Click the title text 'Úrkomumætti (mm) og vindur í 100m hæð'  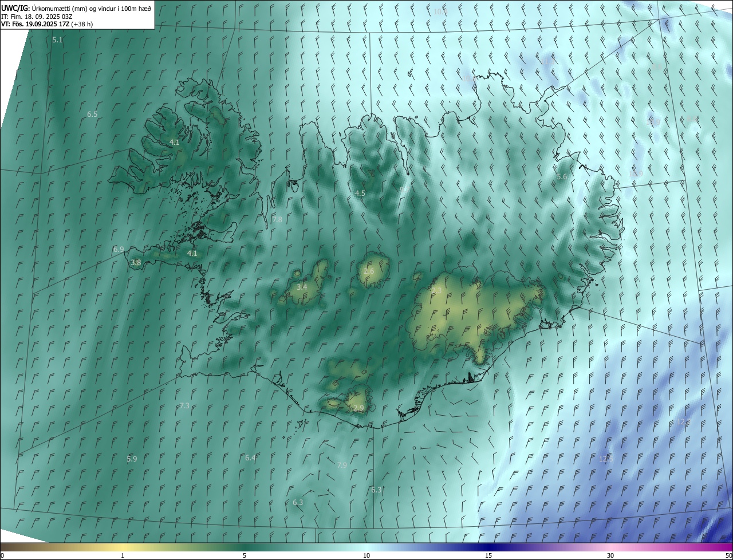(92, 8)
